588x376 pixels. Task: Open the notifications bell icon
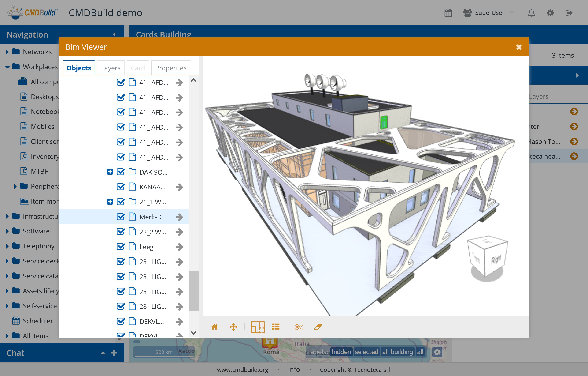[x=531, y=13]
